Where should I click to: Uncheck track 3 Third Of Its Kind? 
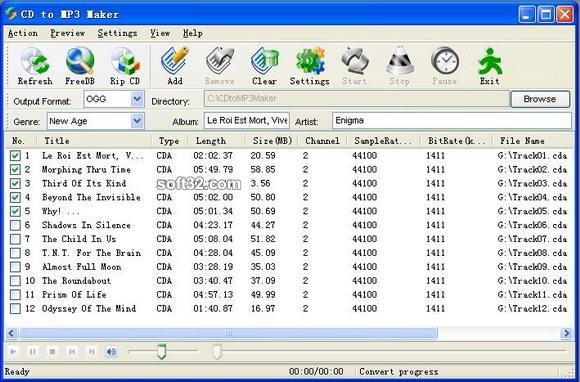(x=15, y=183)
